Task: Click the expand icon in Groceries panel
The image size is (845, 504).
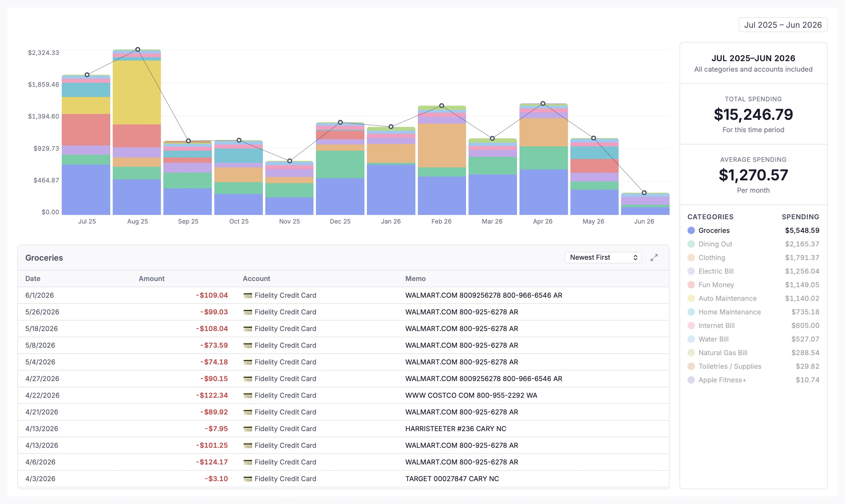Action: [x=654, y=258]
